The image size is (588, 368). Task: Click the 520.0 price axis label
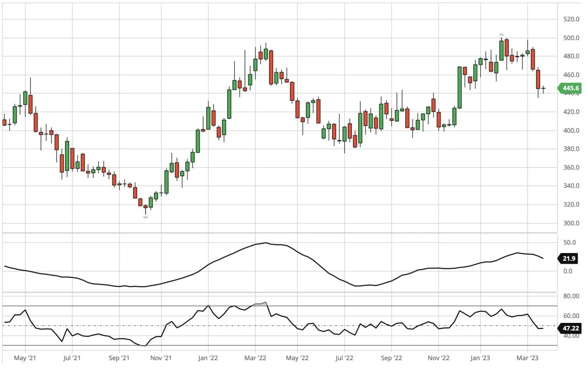pyautogui.click(x=571, y=19)
